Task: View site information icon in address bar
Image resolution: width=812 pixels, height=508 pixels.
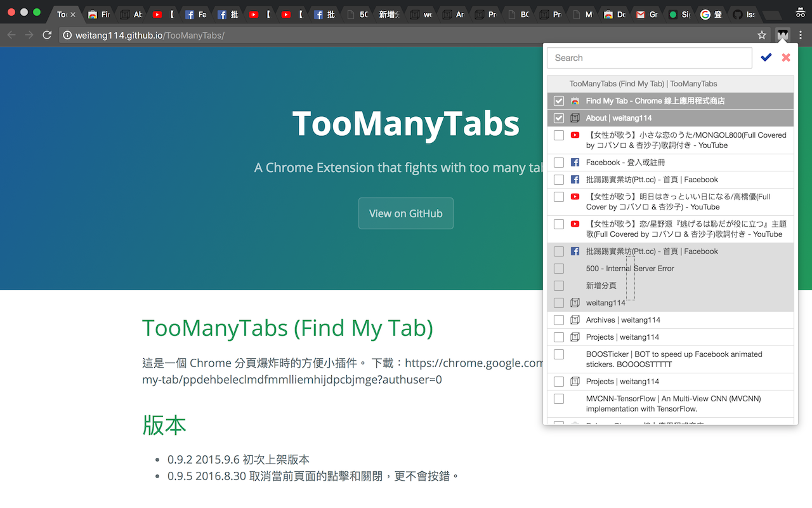Action: pos(67,35)
